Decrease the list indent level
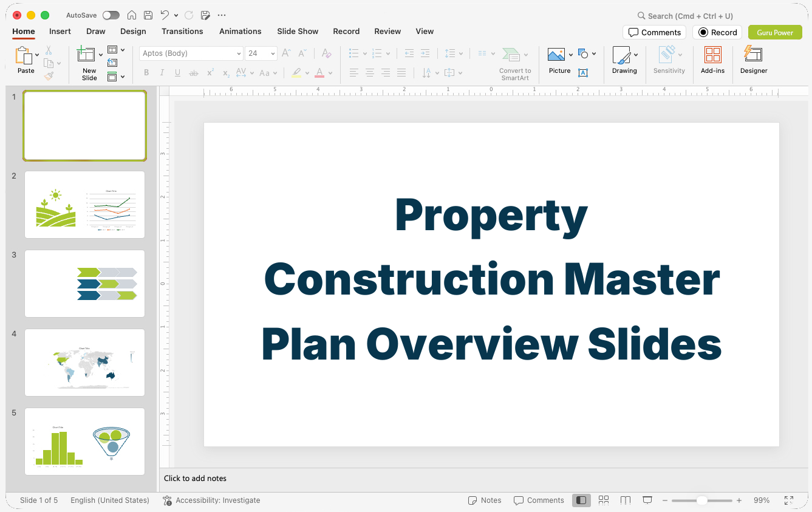 point(409,53)
